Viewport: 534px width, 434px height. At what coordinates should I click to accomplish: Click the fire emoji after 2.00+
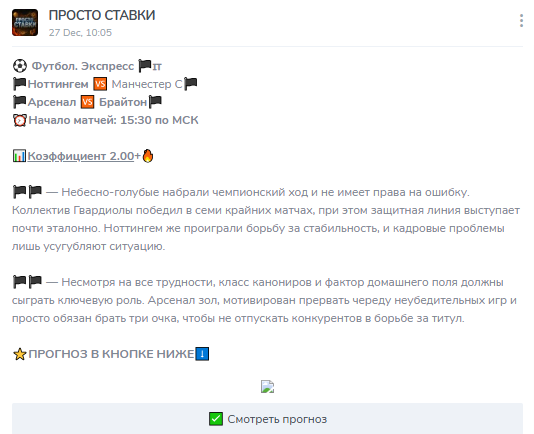[147, 156]
